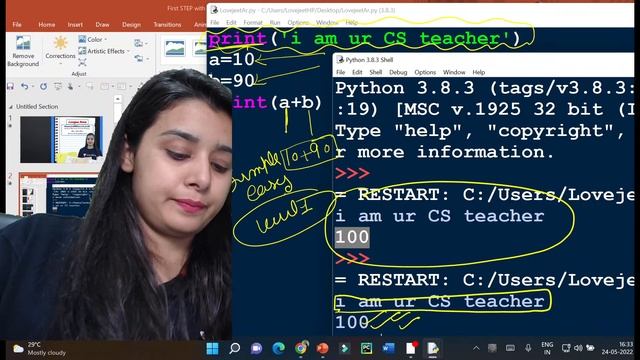Open PyCharm from the taskbar

[366, 349]
